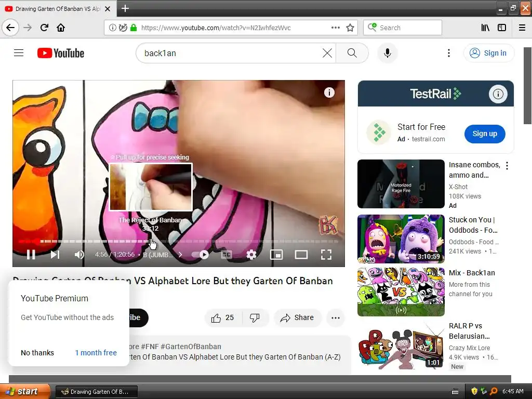532x399 pixels.
Task: Enter full screen mode
Action: (x=326, y=255)
